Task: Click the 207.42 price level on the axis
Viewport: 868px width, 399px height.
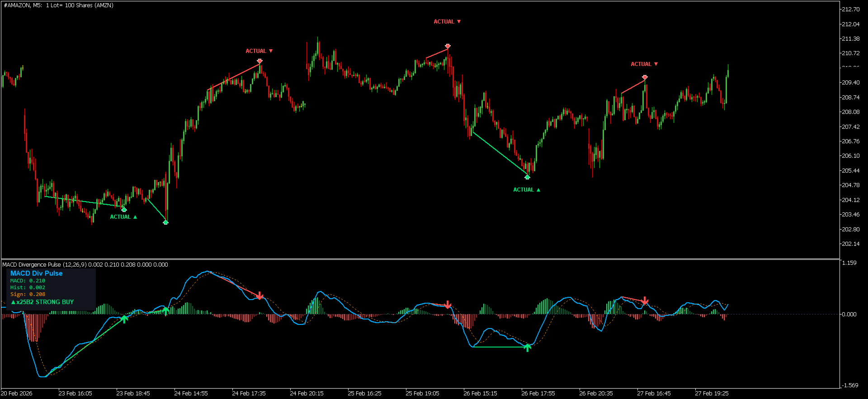Action: click(850, 127)
